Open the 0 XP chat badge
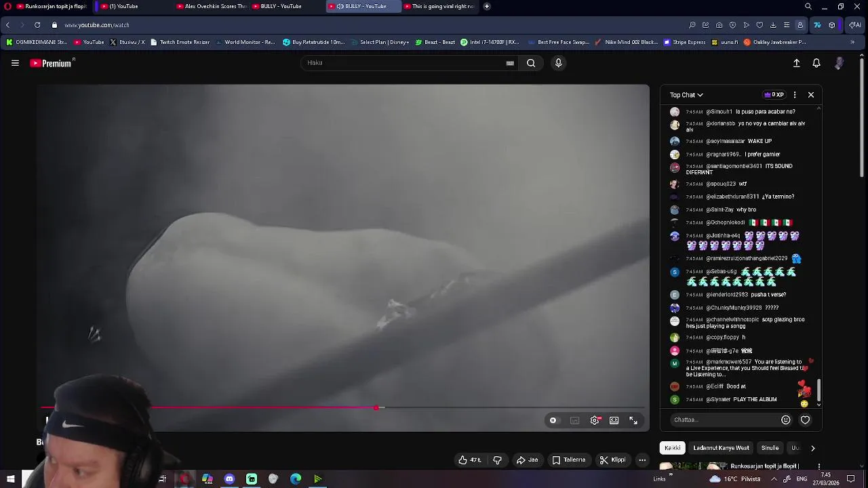The width and height of the screenshot is (868, 488). pos(774,95)
